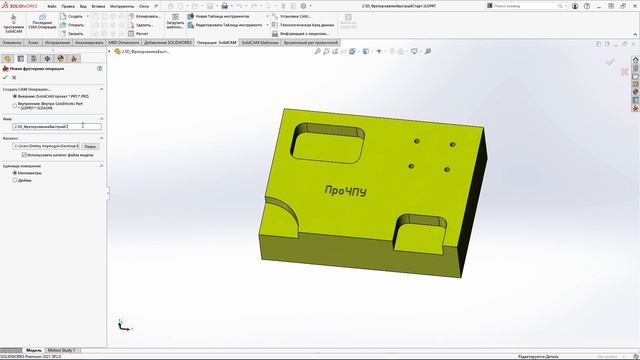Viewport: 640px width, 360px height.
Task: Open the Technology Database command
Action: coord(303,25)
